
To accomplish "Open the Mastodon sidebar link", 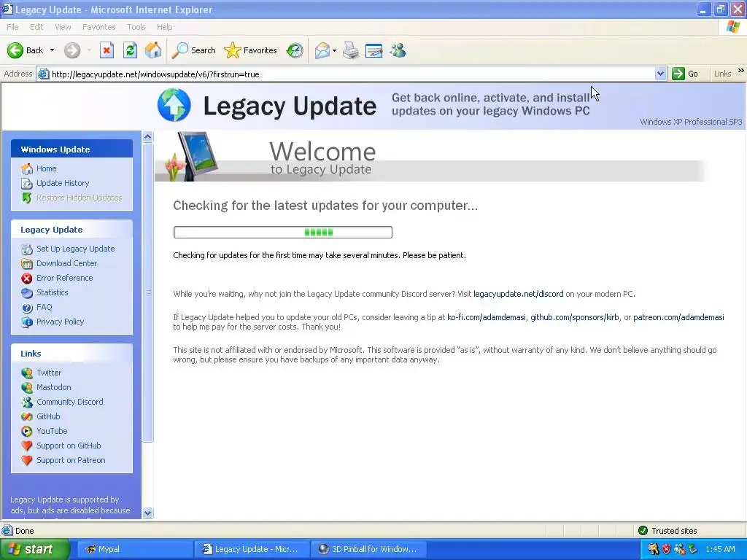I will pos(54,388).
